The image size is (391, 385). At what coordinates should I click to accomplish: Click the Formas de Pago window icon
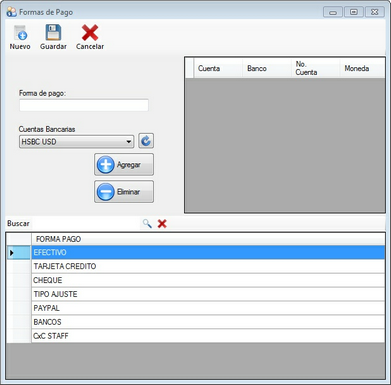pos(11,12)
